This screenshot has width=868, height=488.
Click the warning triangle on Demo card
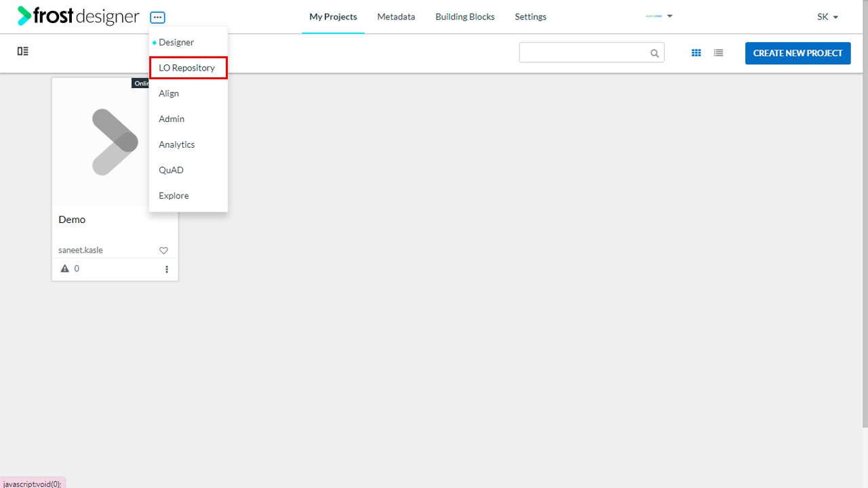pos(65,269)
